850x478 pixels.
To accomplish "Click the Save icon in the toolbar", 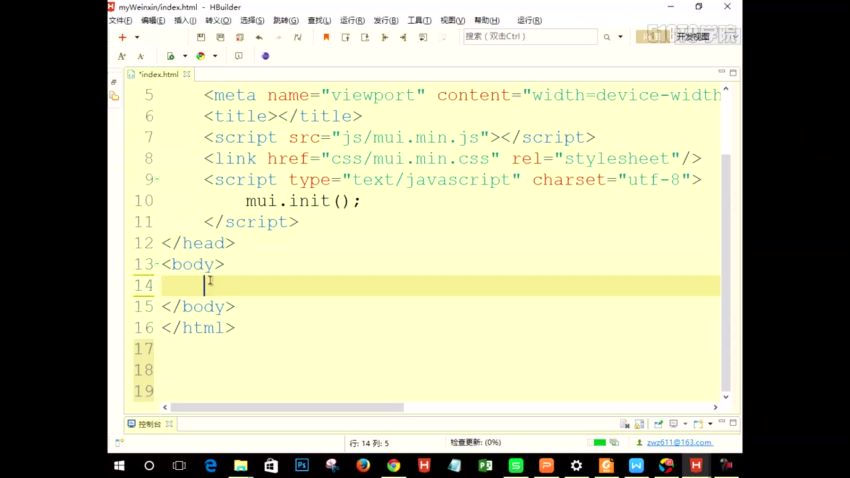I will pyautogui.click(x=201, y=37).
